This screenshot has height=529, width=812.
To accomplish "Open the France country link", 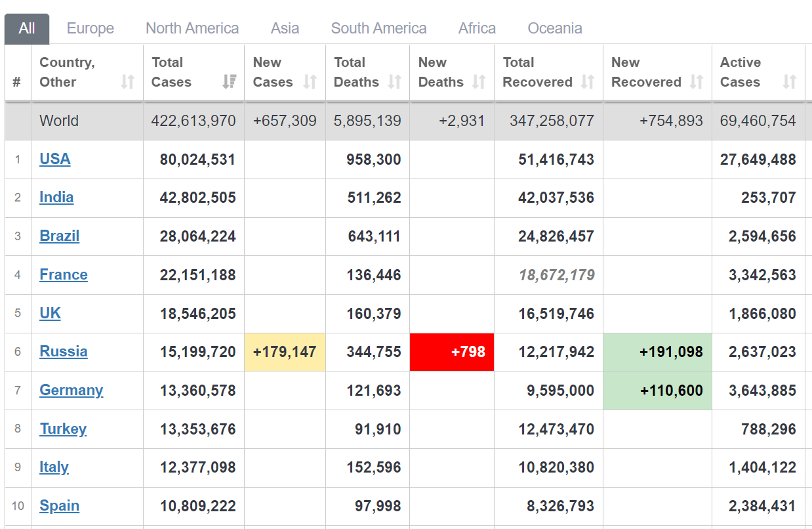I will [x=64, y=275].
